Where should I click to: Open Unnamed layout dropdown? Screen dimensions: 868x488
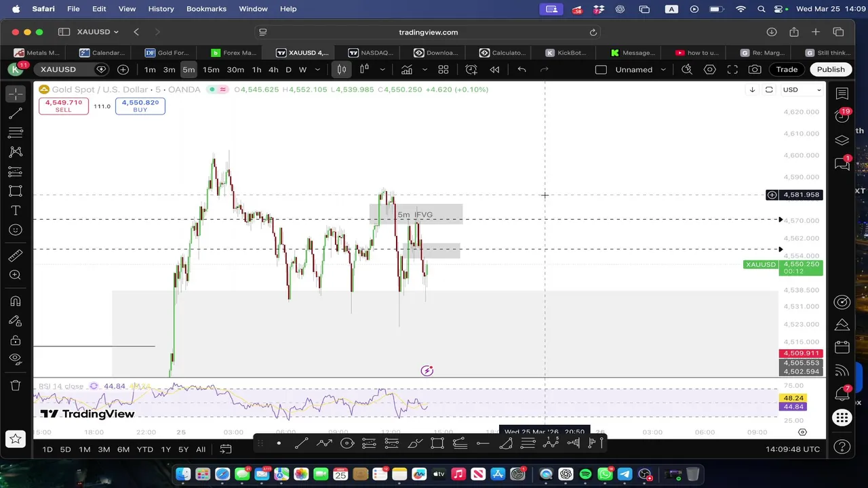641,69
